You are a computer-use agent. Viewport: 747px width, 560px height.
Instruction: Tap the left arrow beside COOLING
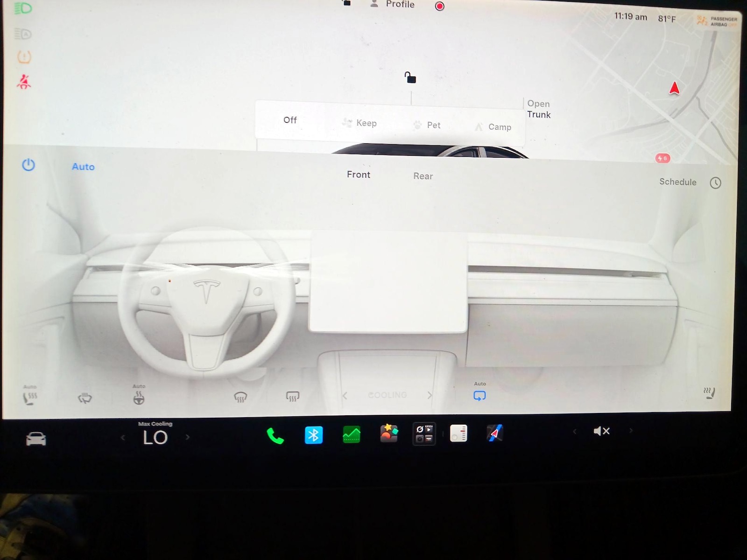pyautogui.click(x=345, y=396)
